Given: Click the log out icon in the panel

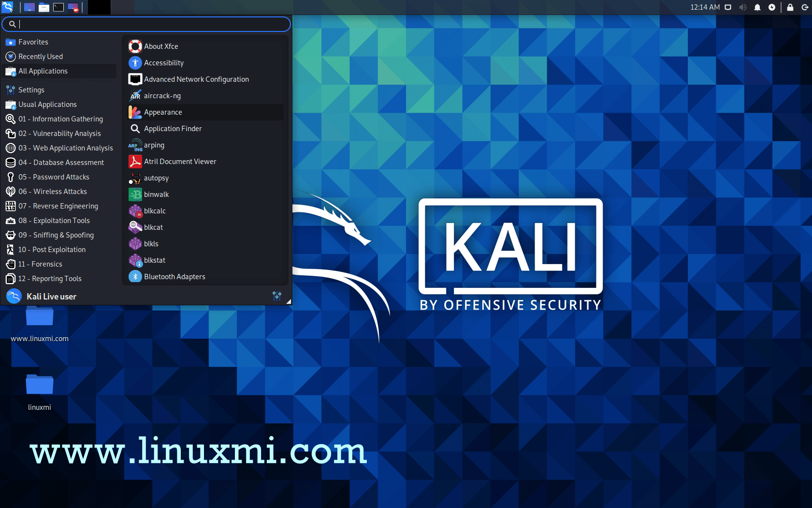Looking at the screenshot, I should click(x=805, y=7).
